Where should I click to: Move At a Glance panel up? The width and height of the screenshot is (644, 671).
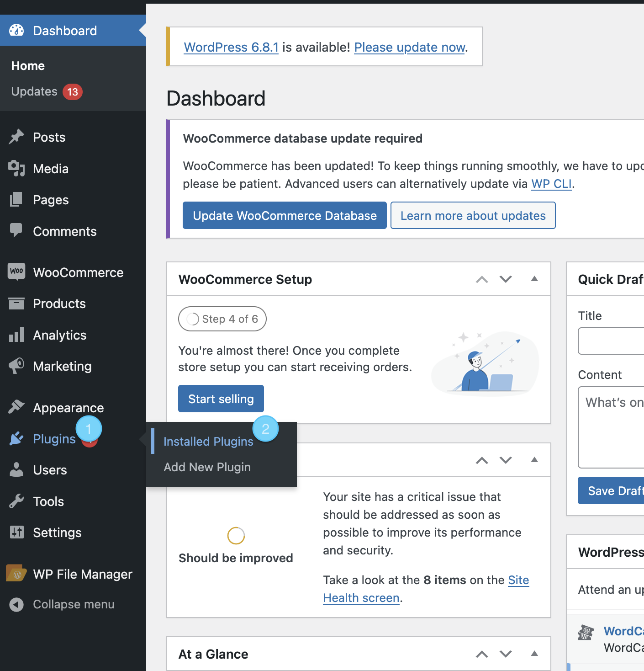coord(482,654)
